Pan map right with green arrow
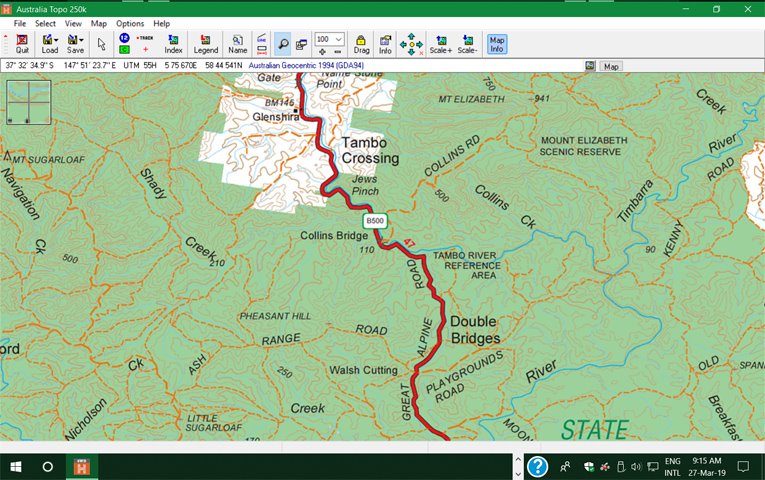The height and width of the screenshot is (480, 765). pyautogui.click(x=420, y=44)
